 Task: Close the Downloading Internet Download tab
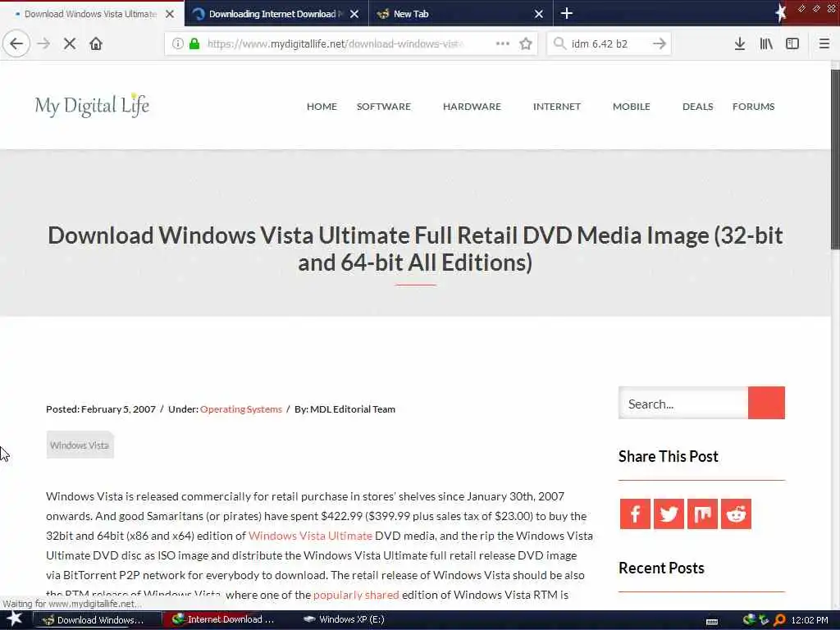pos(354,14)
